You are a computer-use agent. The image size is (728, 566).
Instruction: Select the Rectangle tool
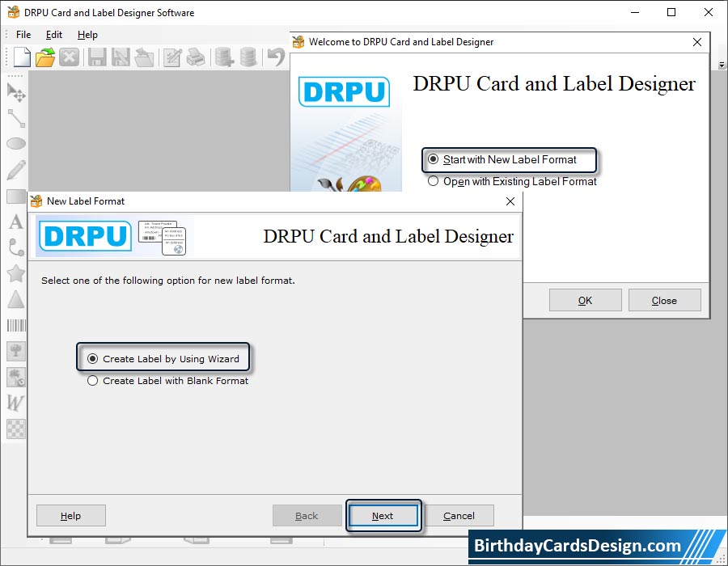pyautogui.click(x=16, y=196)
